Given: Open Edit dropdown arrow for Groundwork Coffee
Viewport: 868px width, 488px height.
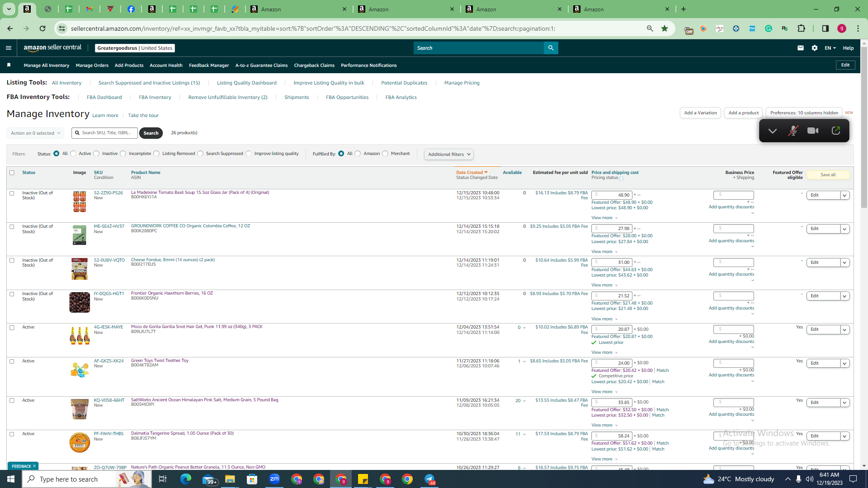Looking at the screenshot, I should tap(844, 229).
